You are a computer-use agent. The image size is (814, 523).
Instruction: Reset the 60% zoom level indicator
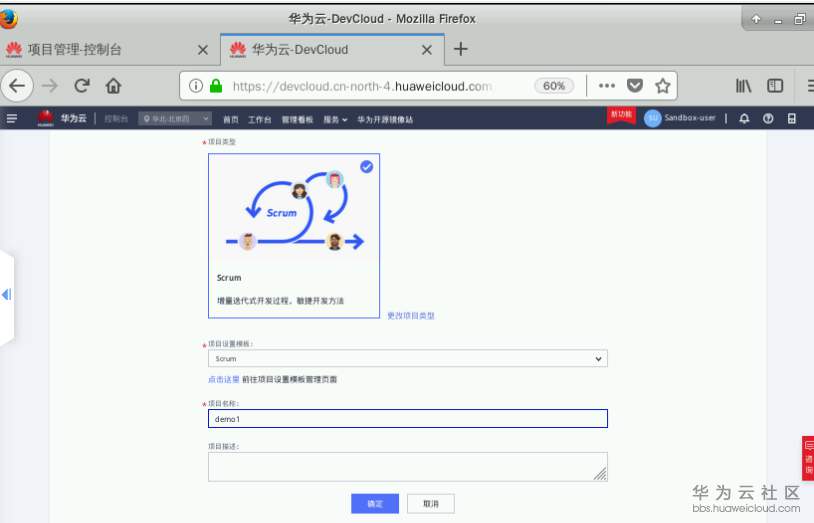554,86
